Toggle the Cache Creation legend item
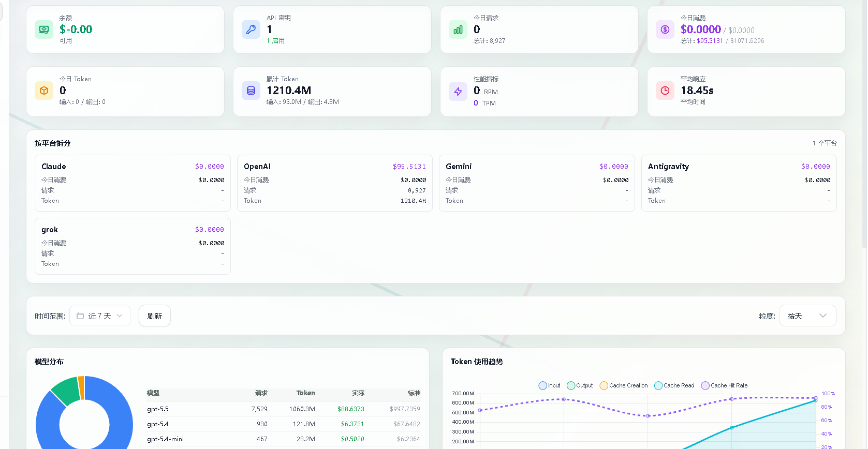 pos(624,385)
